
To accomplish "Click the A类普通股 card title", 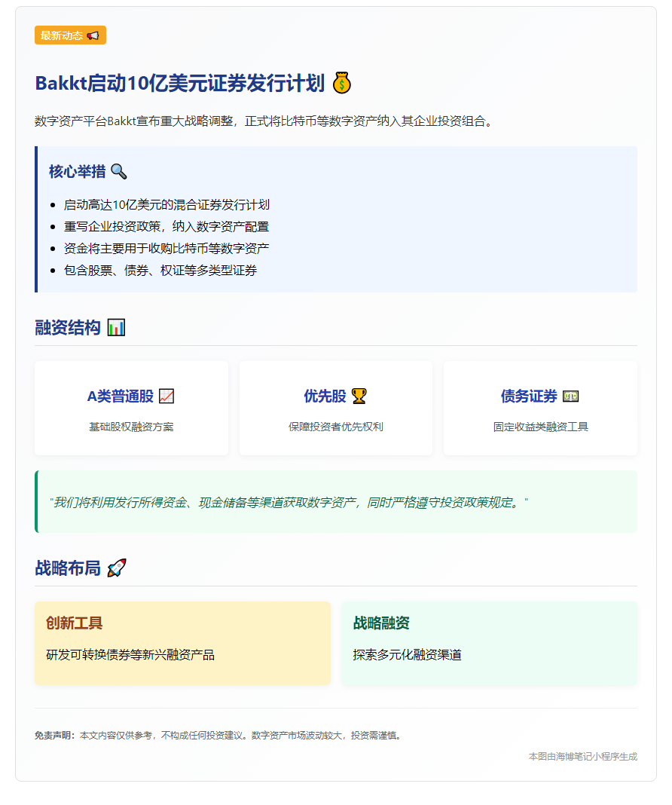I will coord(121,396).
